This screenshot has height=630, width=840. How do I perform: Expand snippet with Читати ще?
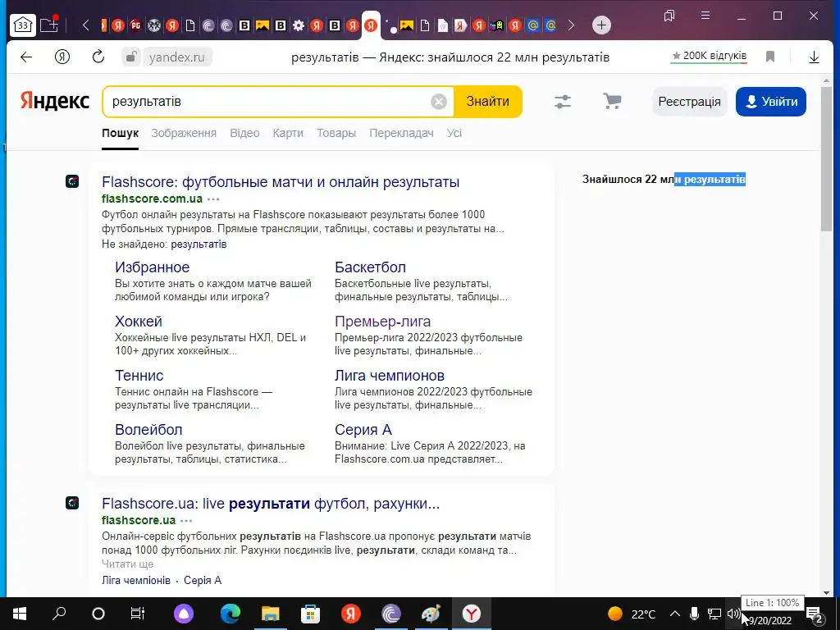[127, 564]
